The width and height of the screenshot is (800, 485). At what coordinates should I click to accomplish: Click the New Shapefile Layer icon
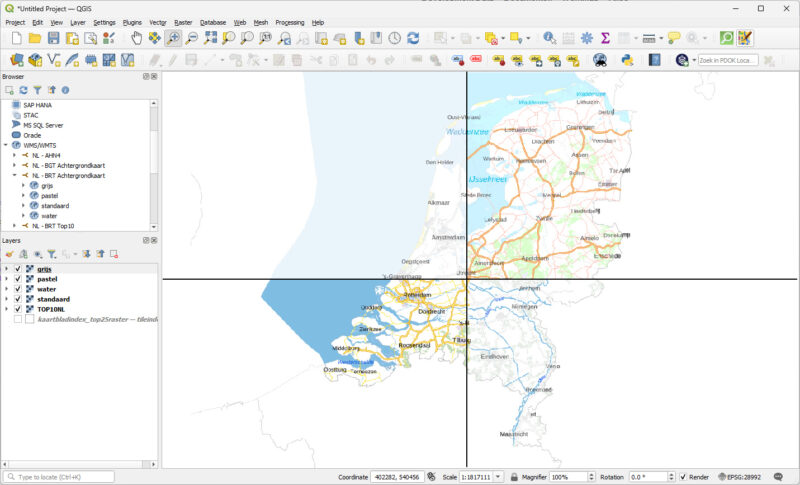[x=54, y=60]
